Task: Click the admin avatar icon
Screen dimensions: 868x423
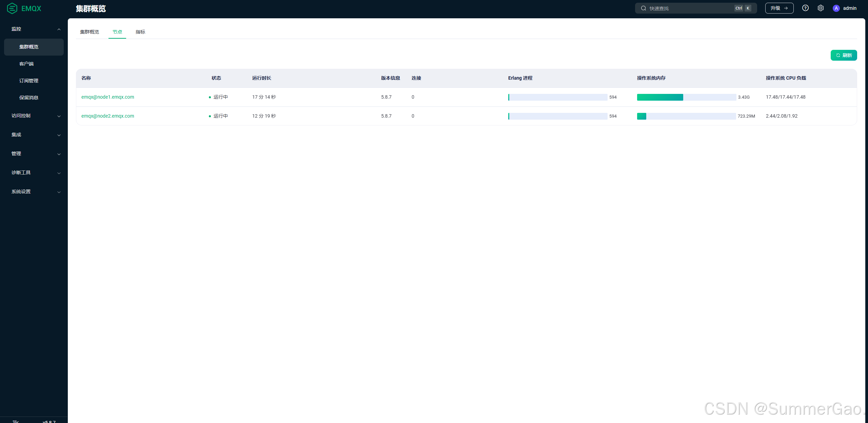Action: pos(836,8)
